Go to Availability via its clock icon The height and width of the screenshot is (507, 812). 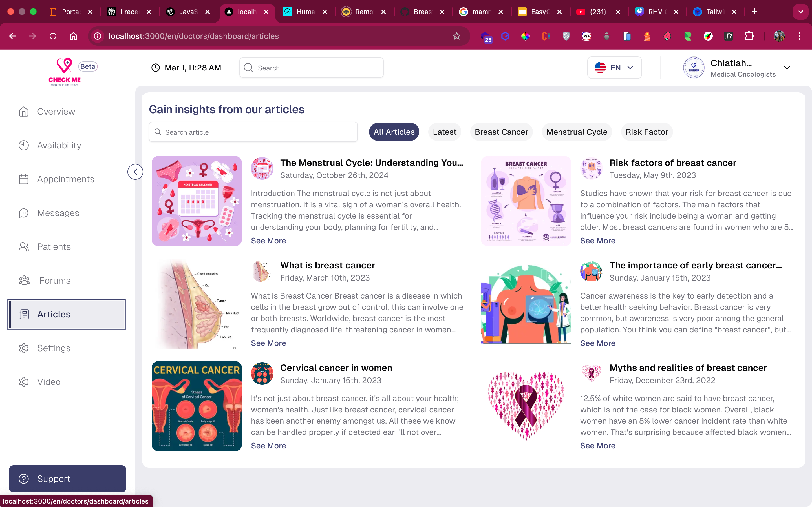tap(23, 146)
